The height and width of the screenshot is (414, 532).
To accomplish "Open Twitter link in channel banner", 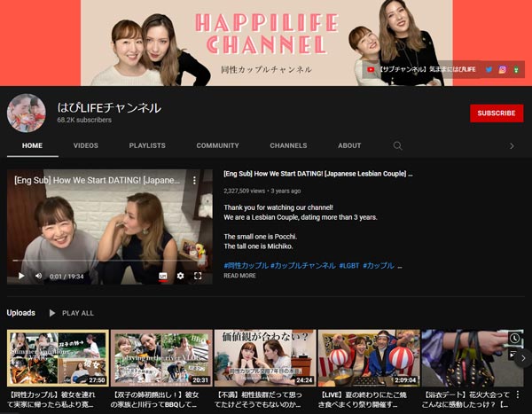I will tap(489, 69).
